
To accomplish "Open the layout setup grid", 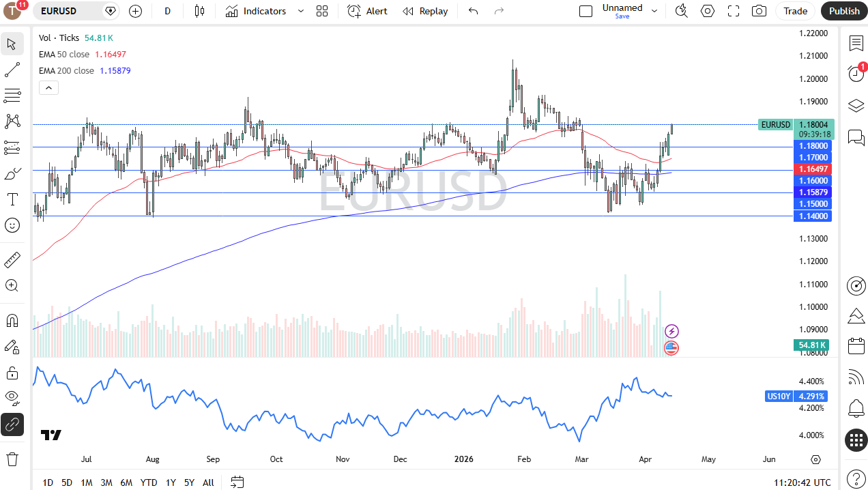I will tap(322, 11).
